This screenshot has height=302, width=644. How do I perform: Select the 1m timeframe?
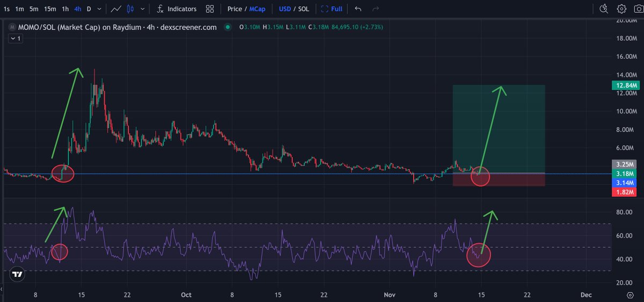tap(19, 9)
